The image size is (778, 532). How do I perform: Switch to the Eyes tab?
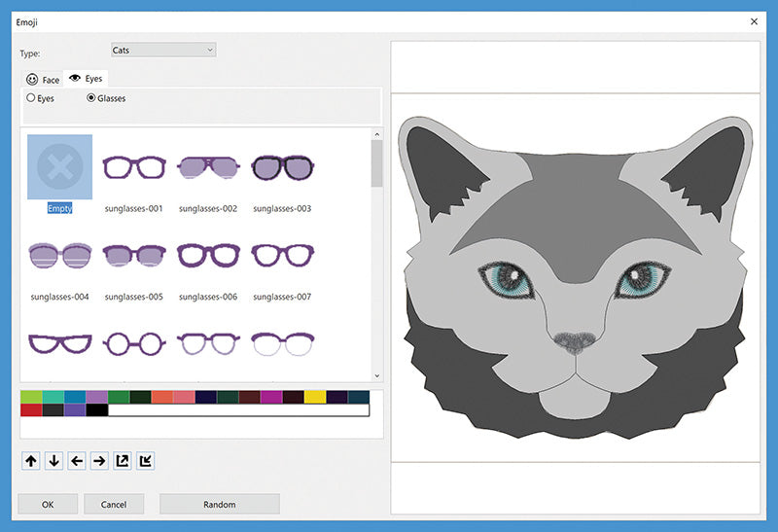tap(86, 79)
